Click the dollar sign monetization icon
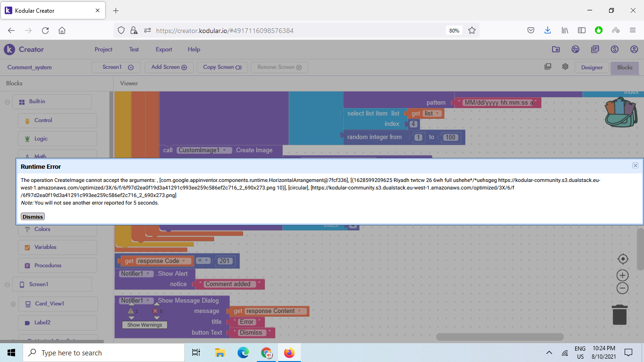 point(614,49)
